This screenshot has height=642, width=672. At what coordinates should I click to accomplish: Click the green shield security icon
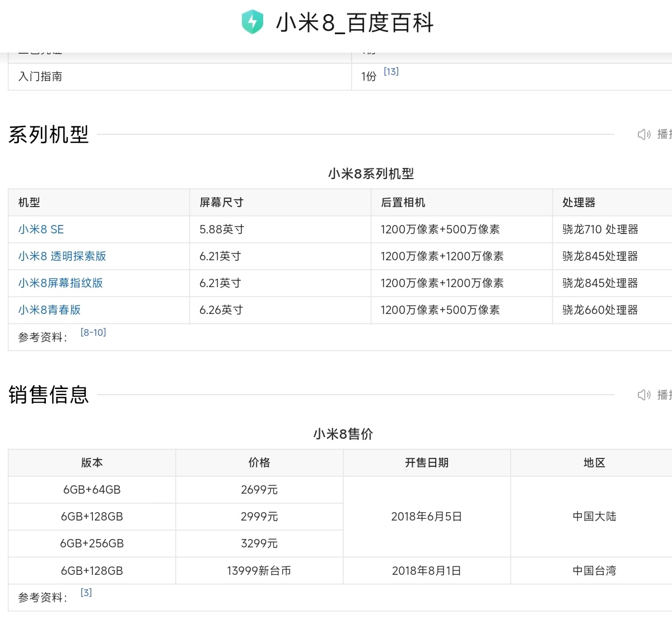253,22
